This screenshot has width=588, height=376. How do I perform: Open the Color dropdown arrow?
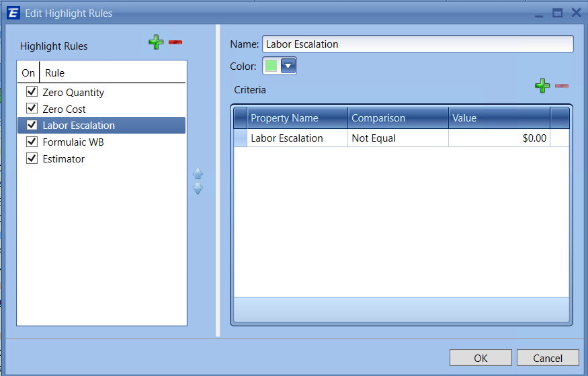(x=288, y=66)
